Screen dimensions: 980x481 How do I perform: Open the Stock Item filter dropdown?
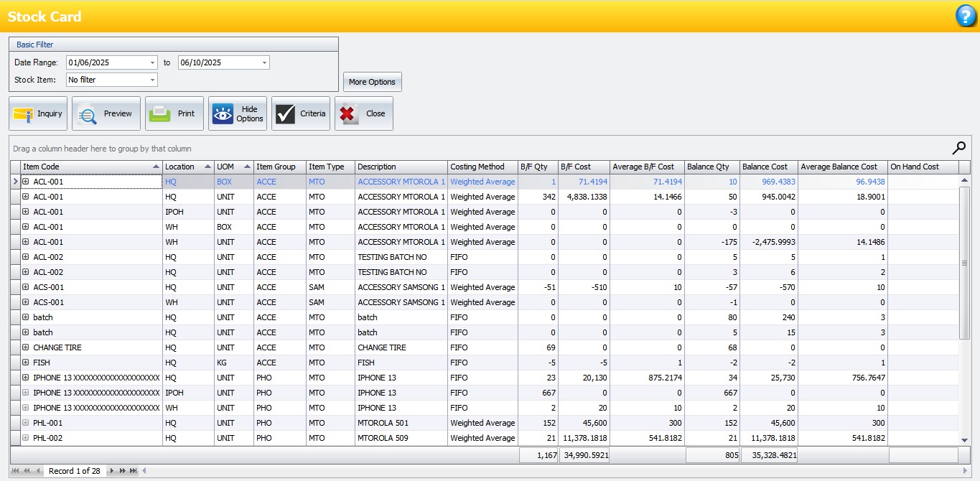pos(153,80)
